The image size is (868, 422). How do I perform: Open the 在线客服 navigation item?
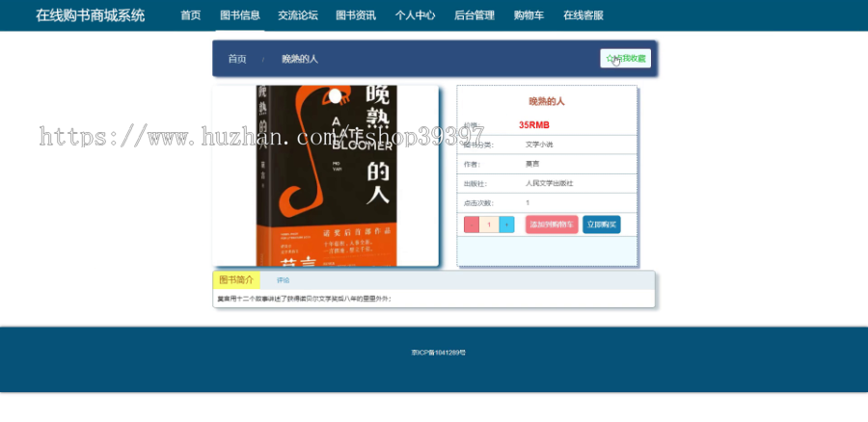(583, 15)
